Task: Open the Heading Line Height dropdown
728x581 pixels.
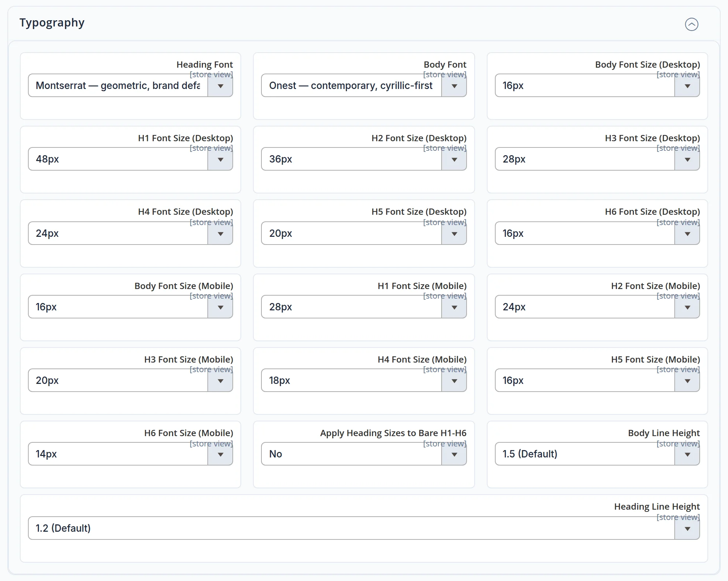Action: (x=364, y=528)
